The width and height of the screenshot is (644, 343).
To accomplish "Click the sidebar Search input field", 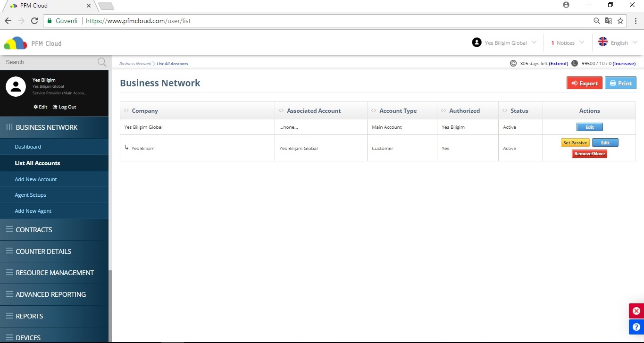I will point(50,62).
